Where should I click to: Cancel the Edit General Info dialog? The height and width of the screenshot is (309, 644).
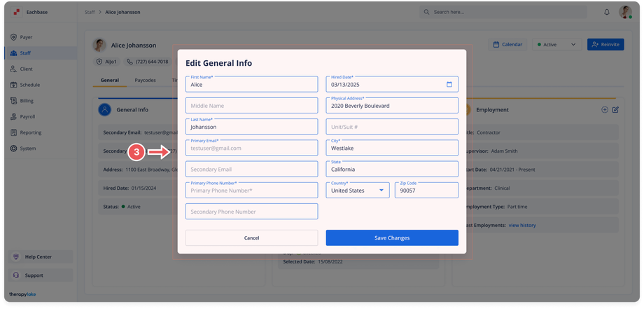point(251,238)
